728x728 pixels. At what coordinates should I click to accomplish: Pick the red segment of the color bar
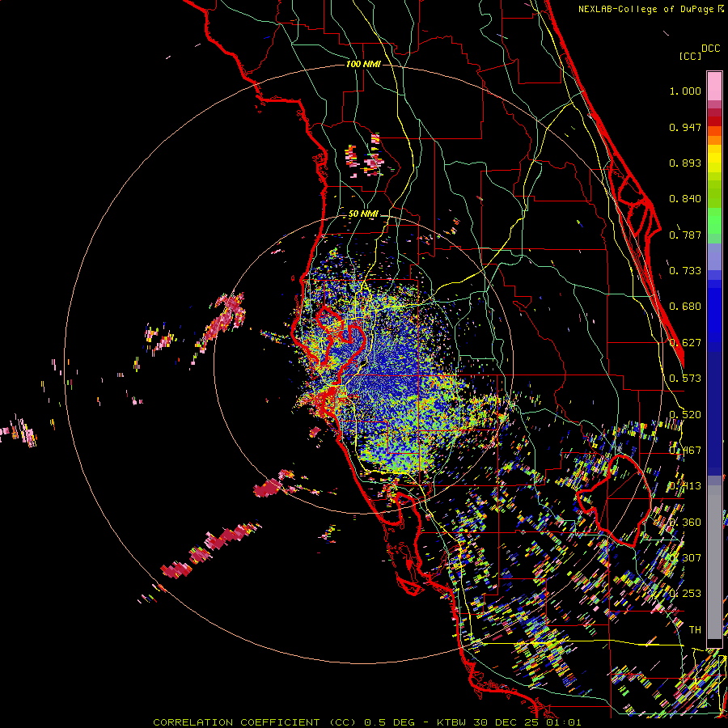coord(714,121)
